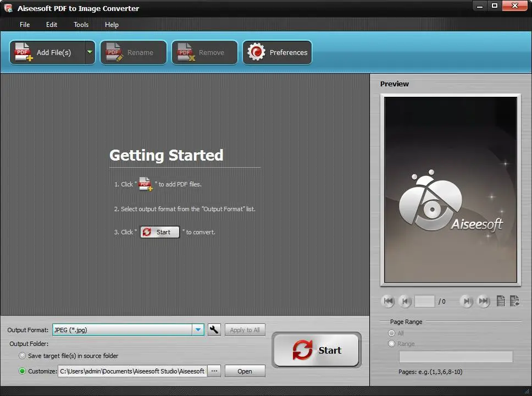The width and height of the screenshot is (532, 396).
Task: Open the Output Format dropdown
Action: 198,329
